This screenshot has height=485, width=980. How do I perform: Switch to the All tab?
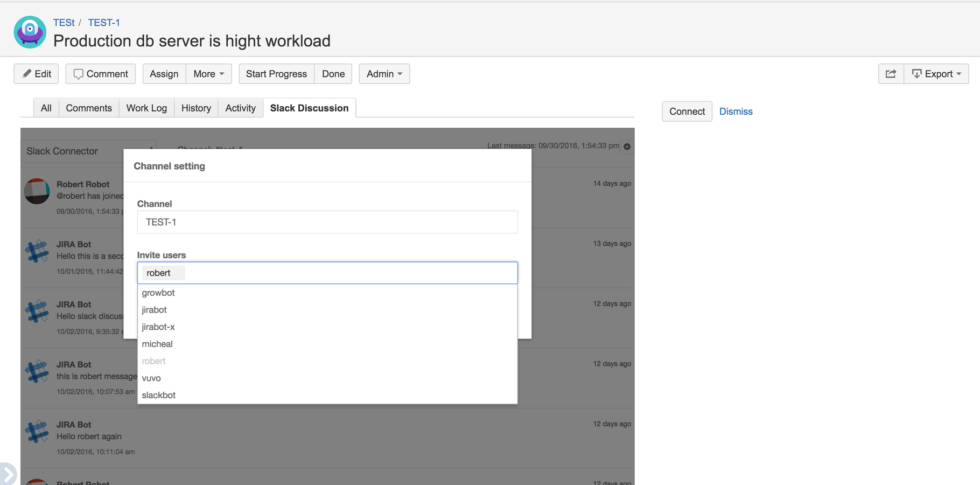[46, 108]
